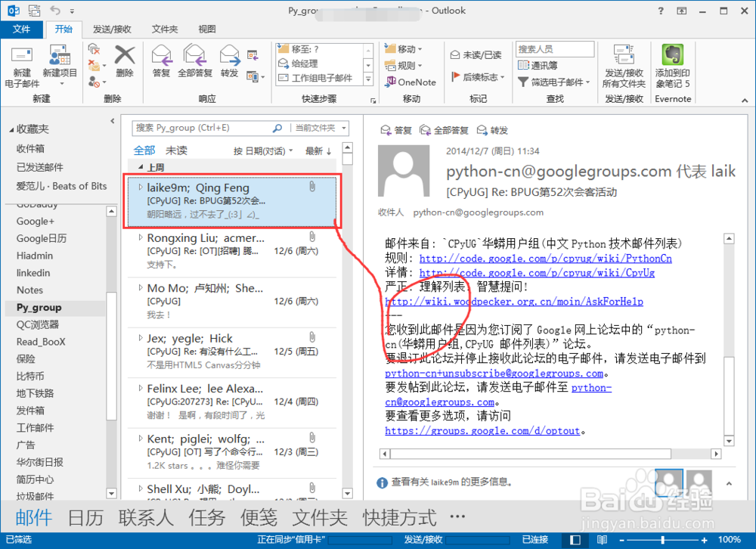This screenshot has height=549, width=756.
Task: Click the zoom slider handle
Action: tap(663, 541)
